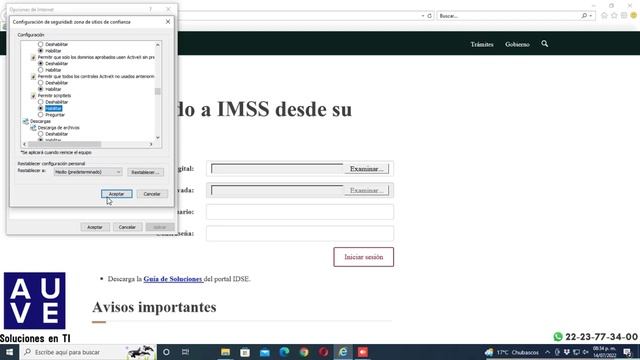This screenshot has width=640, height=360.
Task: Show hidden system tray icons
Action: (547, 352)
